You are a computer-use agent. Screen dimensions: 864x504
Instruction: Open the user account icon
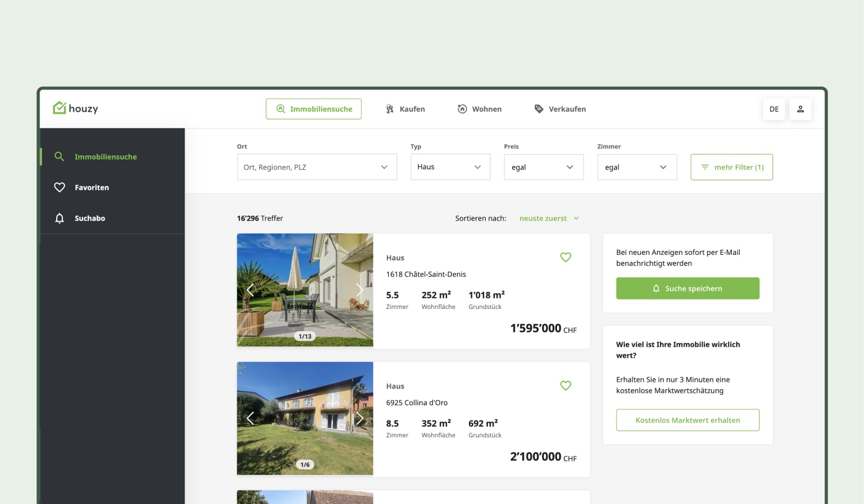(x=801, y=109)
